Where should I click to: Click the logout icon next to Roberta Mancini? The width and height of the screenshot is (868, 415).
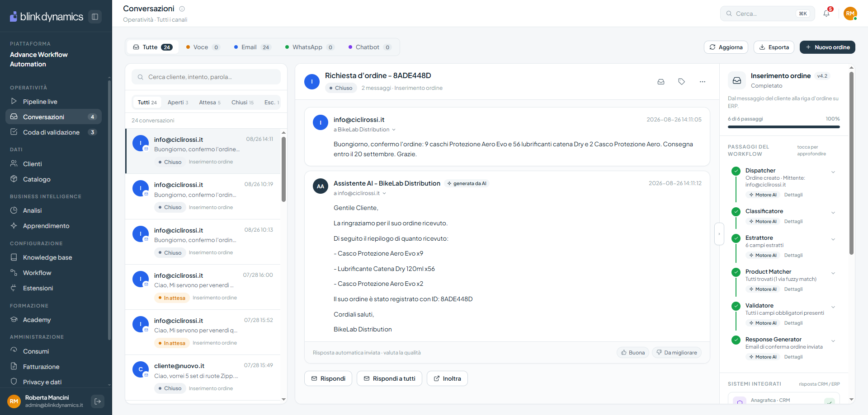pyautogui.click(x=98, y=401)
